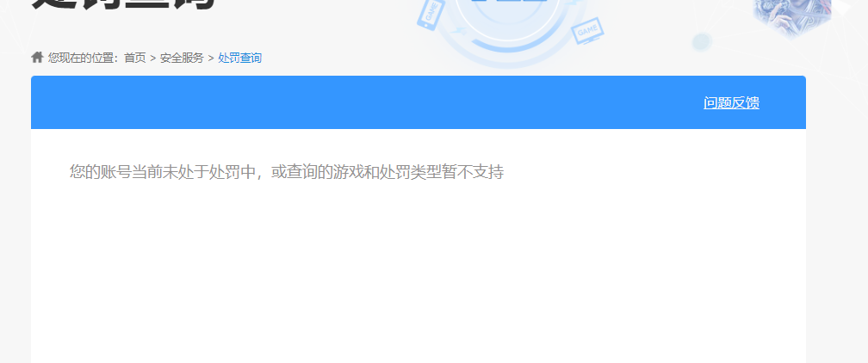Image resolution: width=868 pixels, height=363 pixels.
Task: Click the first '>' breadcrumb separator
Action: click(152, 58)
